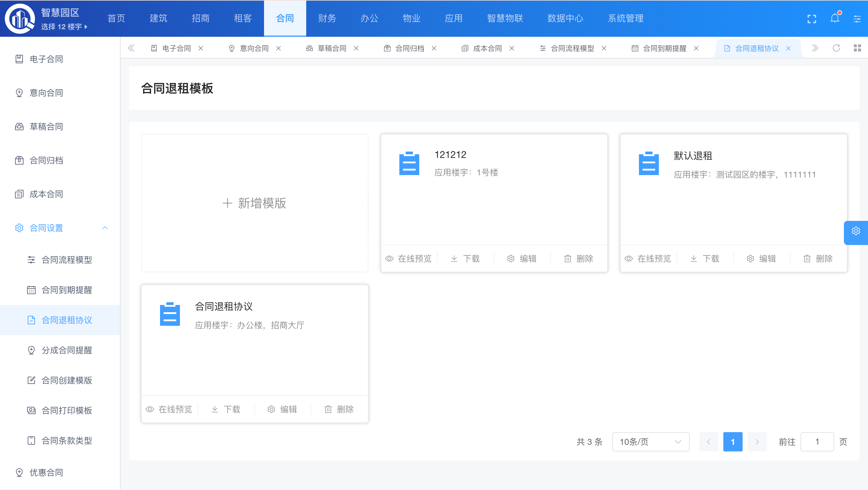This screenshot has height=490, width=868.
Task: Click 新增模版 to add template
Action: pyautogui.click(x=254, y=203)
